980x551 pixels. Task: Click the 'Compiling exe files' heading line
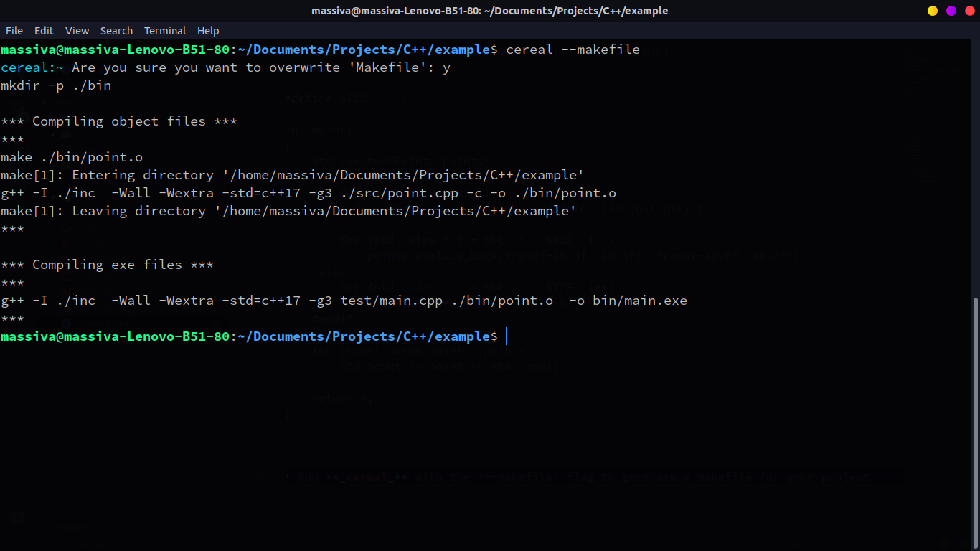(x=107, y=265)
